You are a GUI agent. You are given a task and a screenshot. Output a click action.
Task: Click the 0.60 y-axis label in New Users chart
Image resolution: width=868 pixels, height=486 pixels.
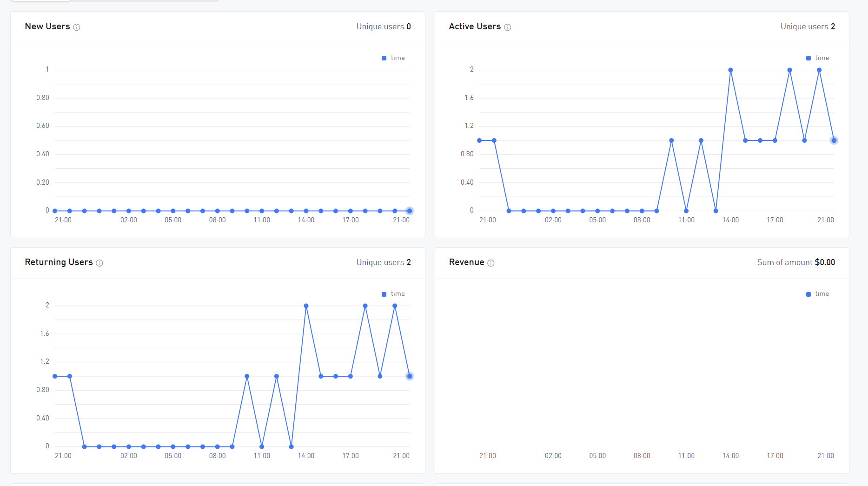click(x=43, y=126)
